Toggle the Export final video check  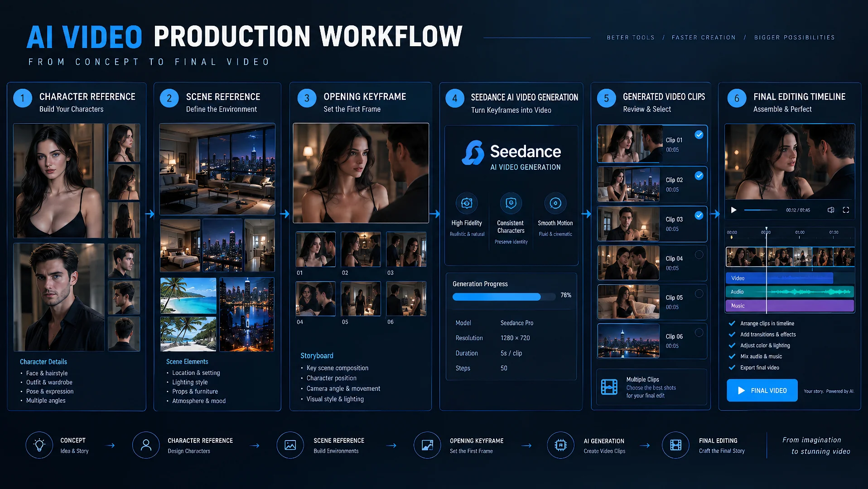[732, 368]
